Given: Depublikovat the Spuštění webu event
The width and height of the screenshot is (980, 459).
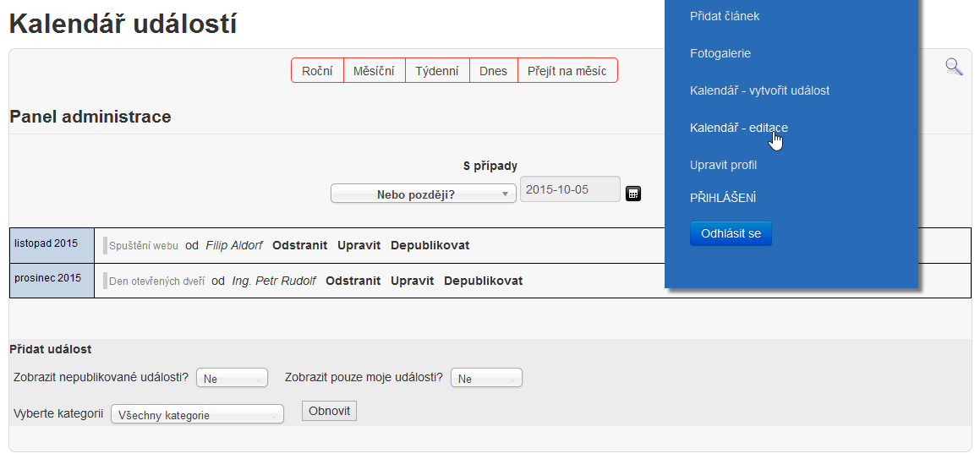Looking at the screenshot, I should click(x=430, y=245).
